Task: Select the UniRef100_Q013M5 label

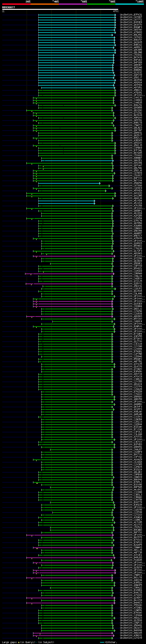Action: coord(131,196)
